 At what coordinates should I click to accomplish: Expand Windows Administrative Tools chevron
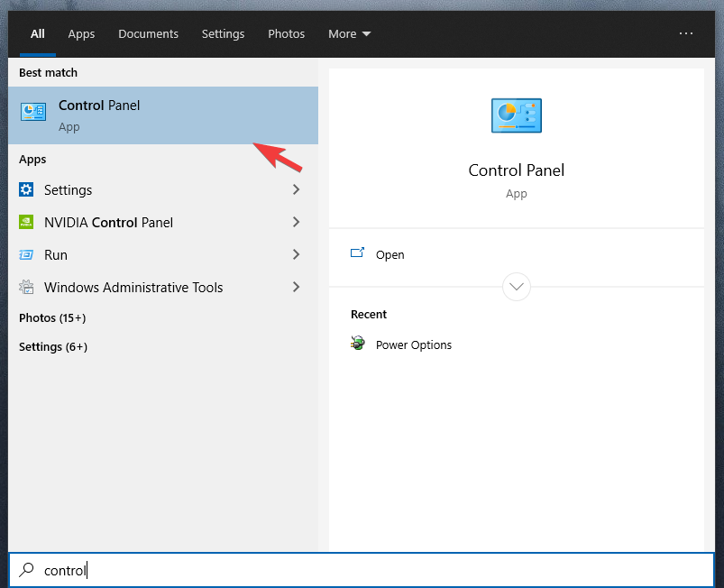(296, 287)
